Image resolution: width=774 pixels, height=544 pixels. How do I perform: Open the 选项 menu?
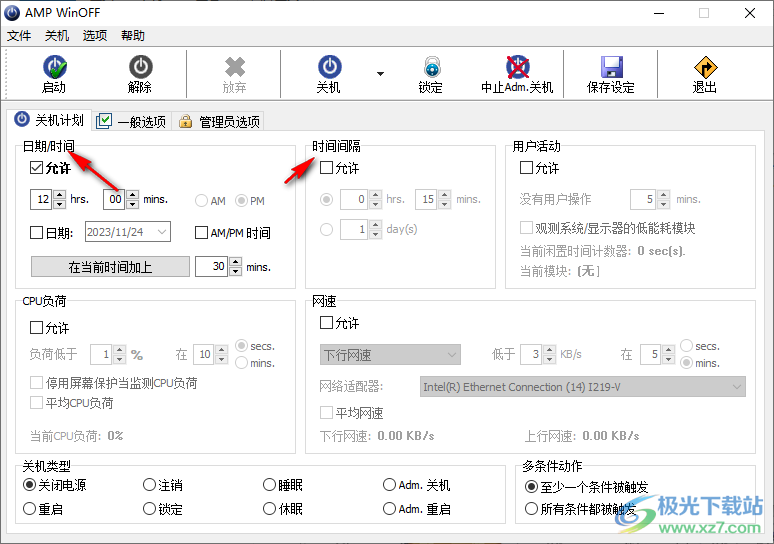(95, 36)
